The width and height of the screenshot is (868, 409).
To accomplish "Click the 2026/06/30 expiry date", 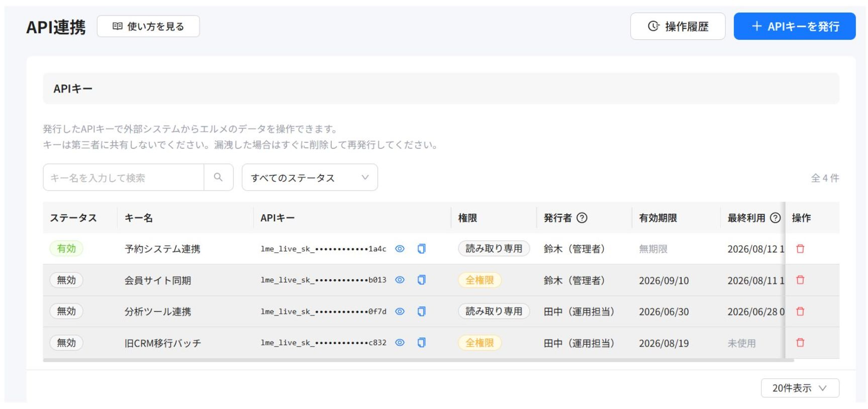I will (664, 312).
